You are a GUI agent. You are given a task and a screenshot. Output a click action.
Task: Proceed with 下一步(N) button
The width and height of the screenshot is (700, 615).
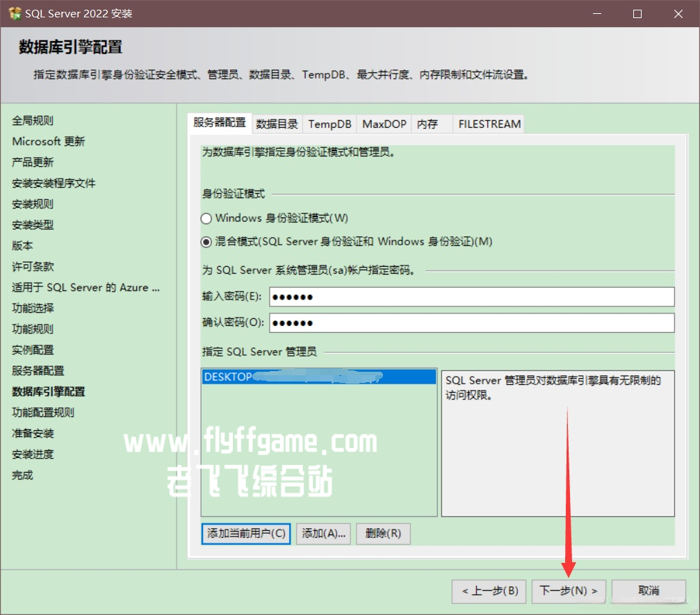click(x=569, y=591)
